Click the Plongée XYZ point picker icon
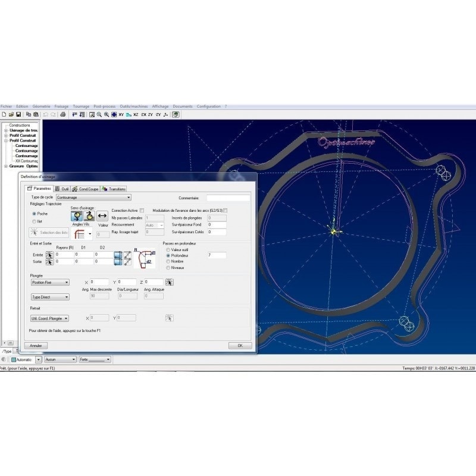This screenshot has width=476, height=476. (170, 282)
